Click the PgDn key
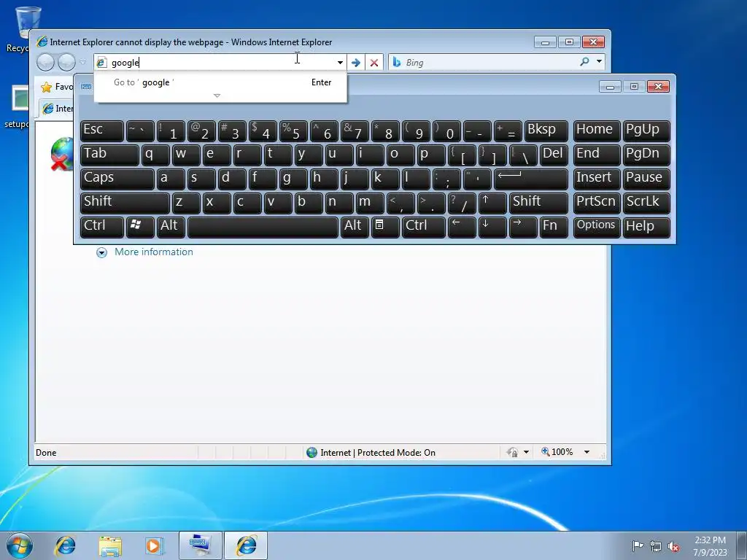Image resolution: width=747 pixels, height=560 pixels. [x=646, y=155]
